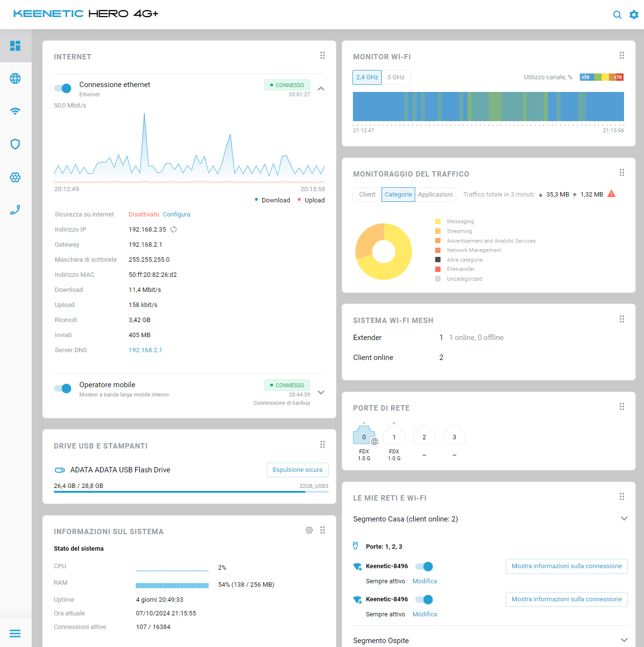Open the settings gear in top right
Screen dimensions: 644x647
click(x=634, y=15)
